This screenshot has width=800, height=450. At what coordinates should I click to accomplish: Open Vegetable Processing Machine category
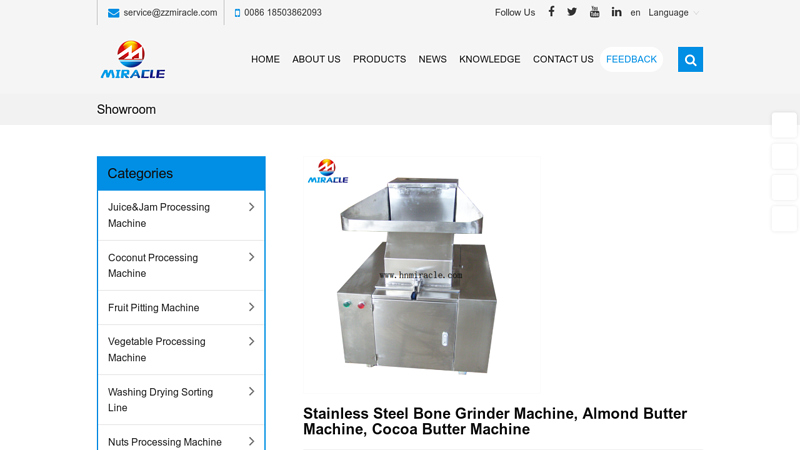[157, 349]
